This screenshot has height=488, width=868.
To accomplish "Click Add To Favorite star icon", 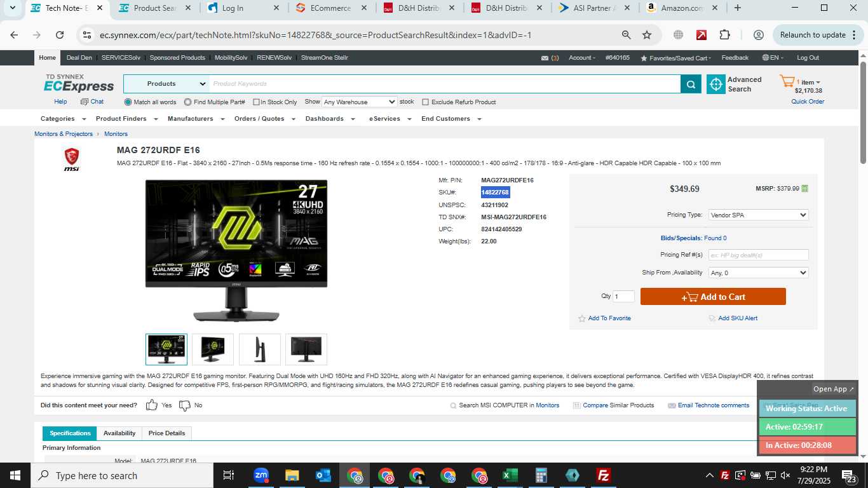I will point(581,318).
